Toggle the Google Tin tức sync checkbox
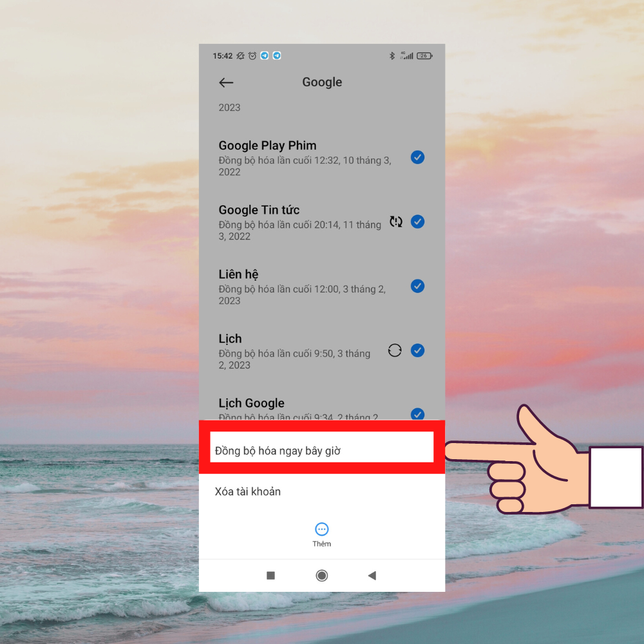The width and height of the screenshot is (644, 644). [x=417, y=222]
